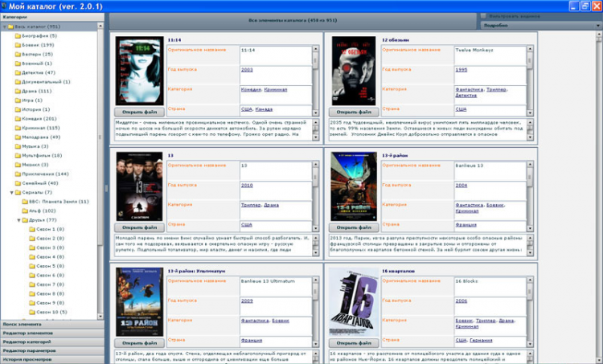
Task: Click the folder icon of Вестерн (25)
Action: 18,54
